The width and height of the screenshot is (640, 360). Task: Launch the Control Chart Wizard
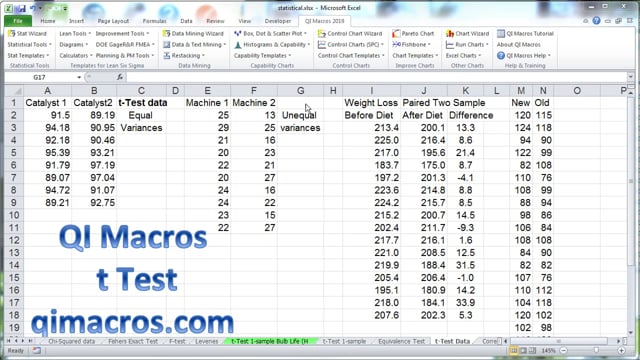(350, 33)
